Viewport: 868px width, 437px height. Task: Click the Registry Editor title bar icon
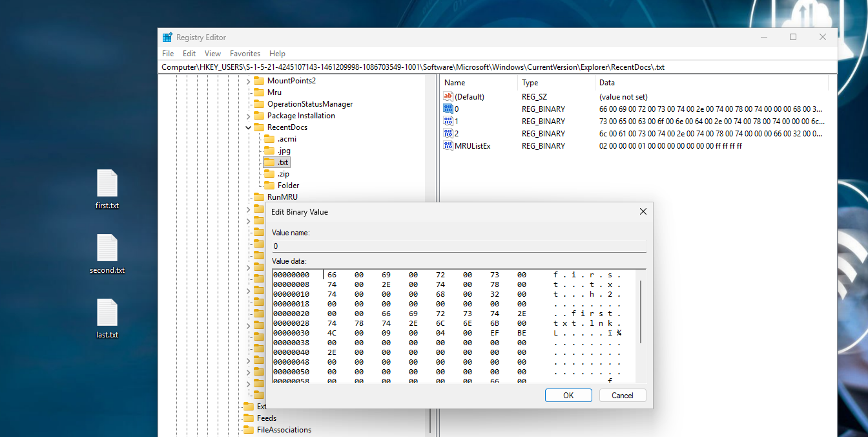click(x=167, y=37)
